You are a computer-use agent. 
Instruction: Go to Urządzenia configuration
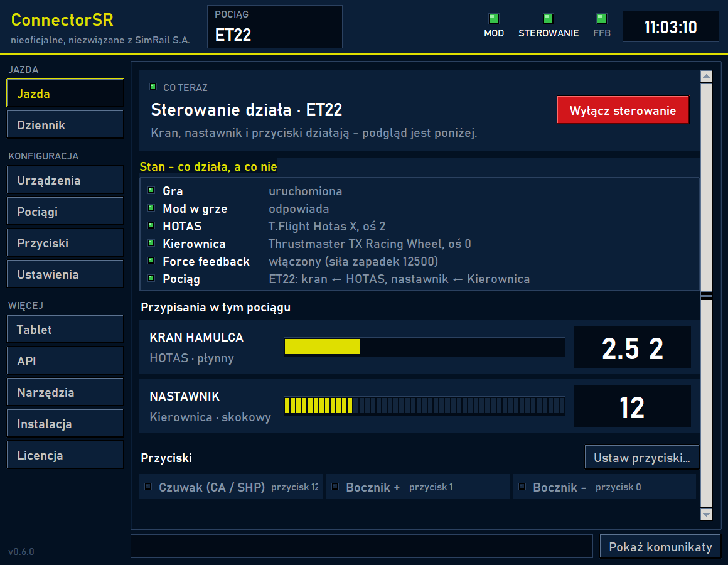[65, 180]
